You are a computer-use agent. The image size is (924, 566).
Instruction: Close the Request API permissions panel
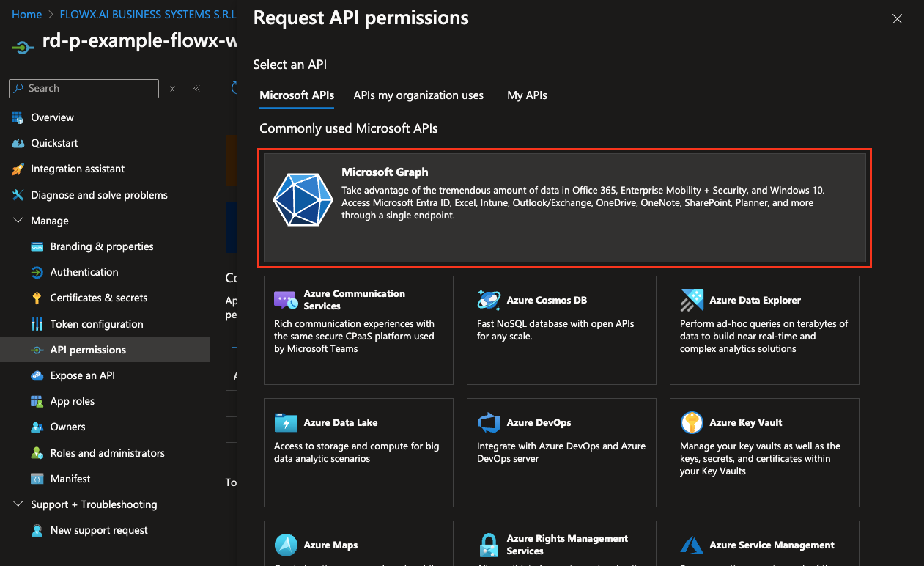(897, 19)
